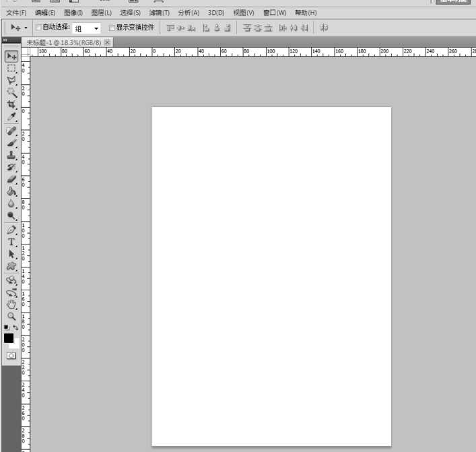
Task: Click the black foreground color swatch
Action: pos(9,337)
